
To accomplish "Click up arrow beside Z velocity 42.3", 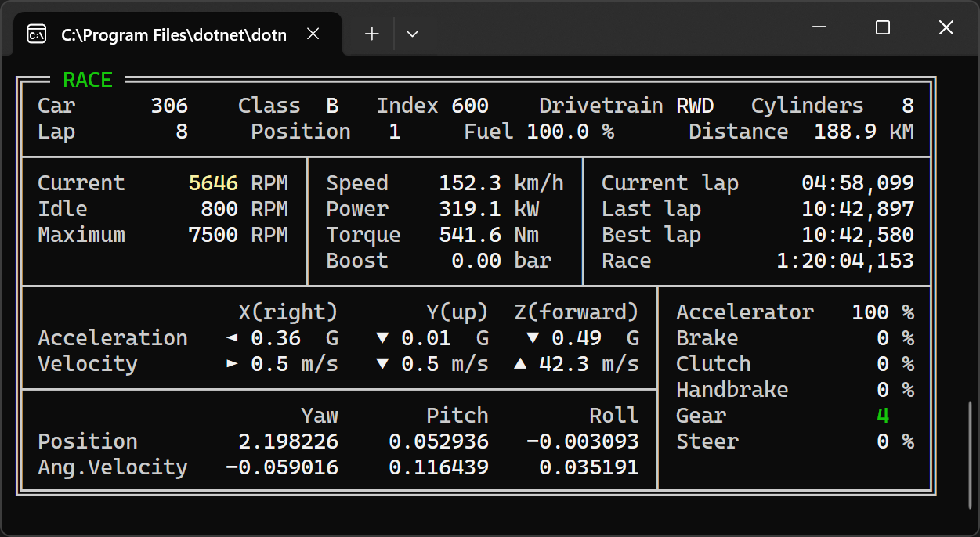I will pos(520,364).
